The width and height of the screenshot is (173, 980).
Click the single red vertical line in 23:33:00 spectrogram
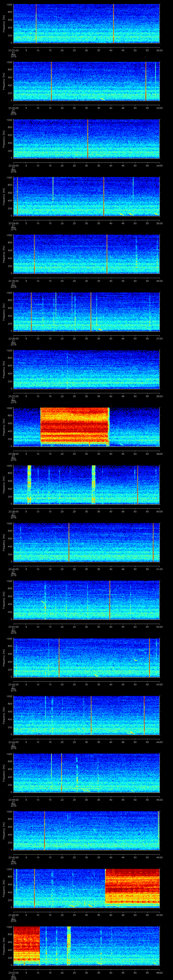click(x=88, y=139)
